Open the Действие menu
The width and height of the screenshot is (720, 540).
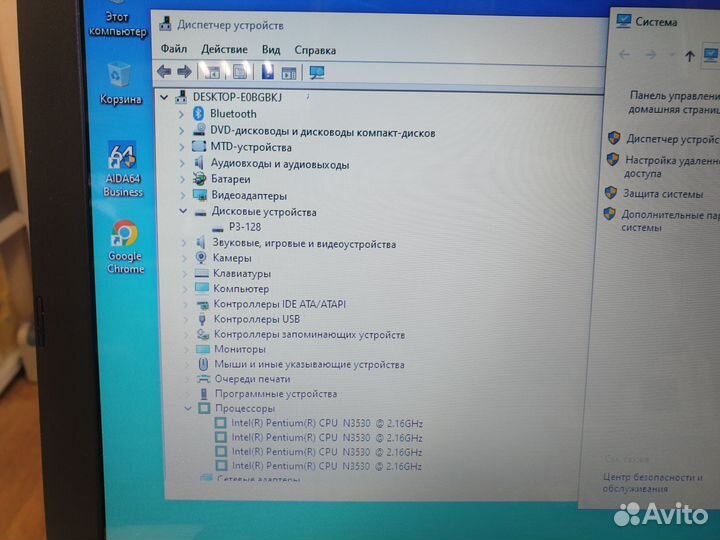pos(224,49)
